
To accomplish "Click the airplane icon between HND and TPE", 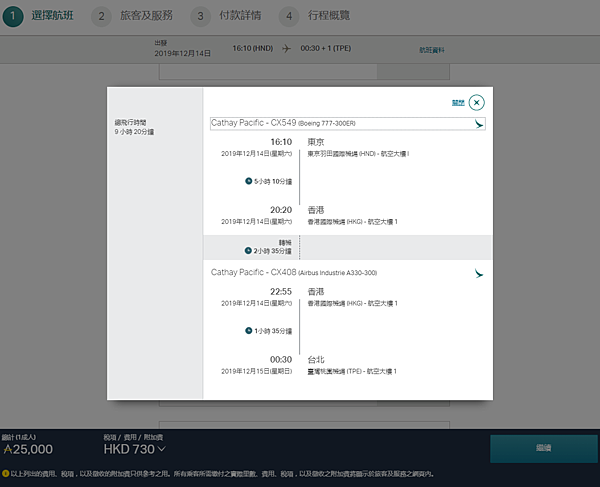I will 286,49.
